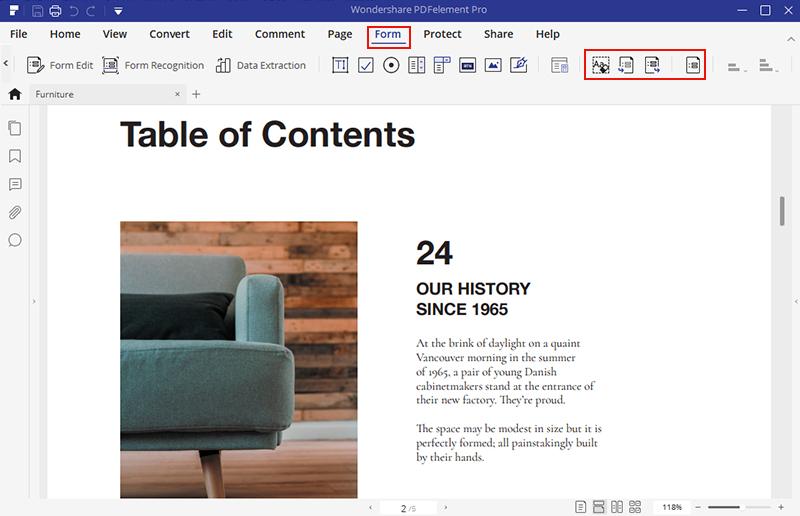Select the Form tab
Viewport: 800px width, 516px height.
click(388, 34)
